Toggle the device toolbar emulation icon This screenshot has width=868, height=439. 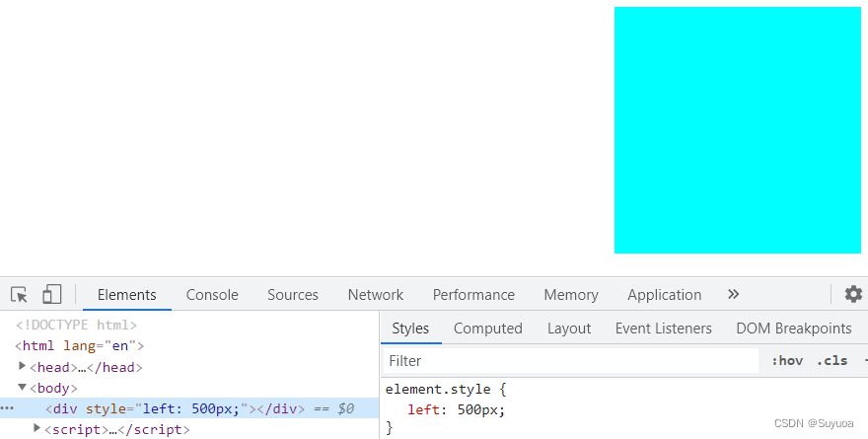pos(51,295)
